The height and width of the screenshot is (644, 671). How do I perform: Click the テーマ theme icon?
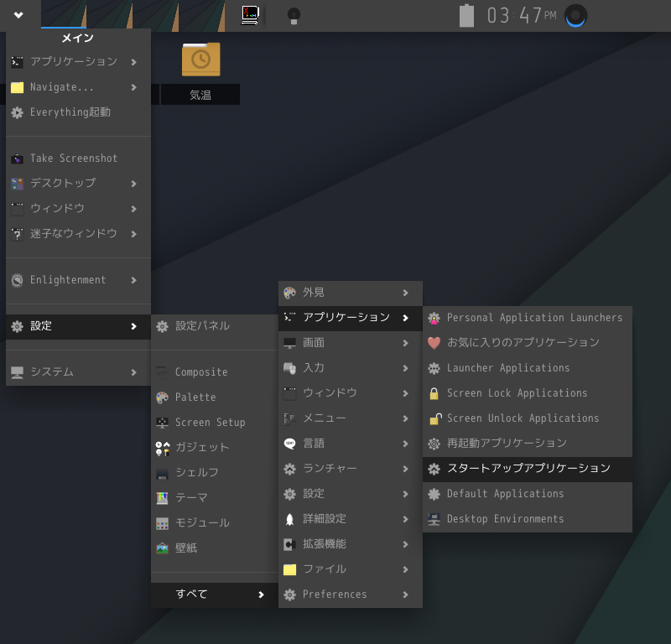(x=162, y=498)
